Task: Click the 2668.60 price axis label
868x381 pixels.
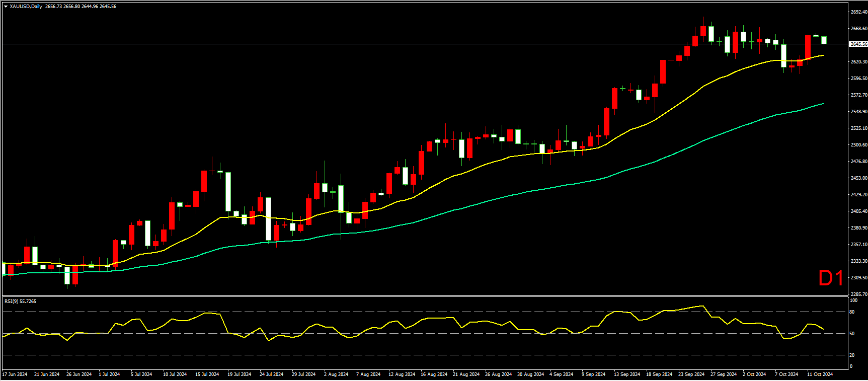Action: [x=859, y=29]
